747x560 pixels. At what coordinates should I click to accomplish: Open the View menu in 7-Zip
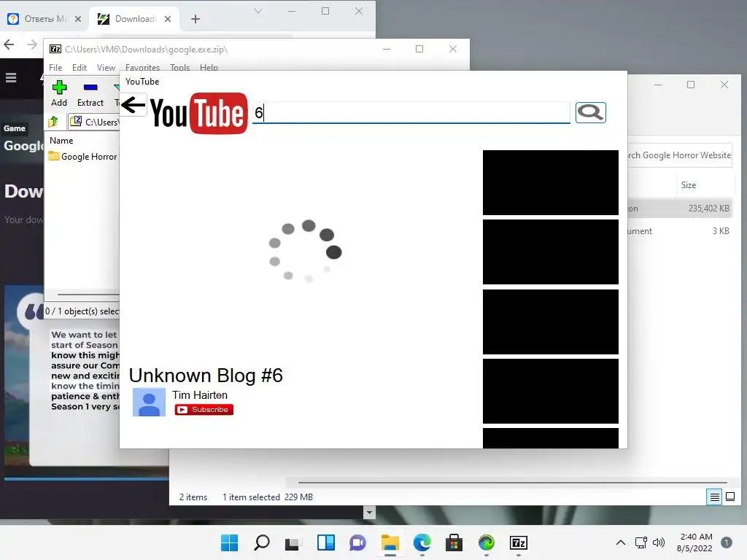click(x=106, y=68)
